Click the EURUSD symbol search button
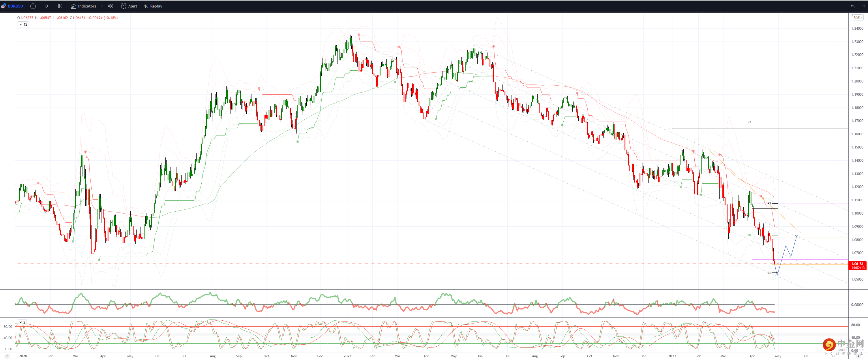 (15, 6)
